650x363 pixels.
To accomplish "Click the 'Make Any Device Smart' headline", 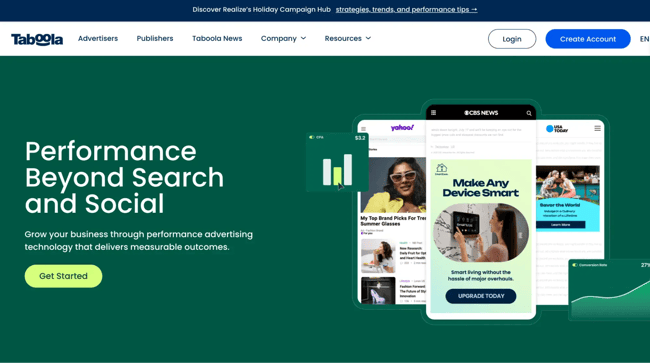I will coord(480,188).
